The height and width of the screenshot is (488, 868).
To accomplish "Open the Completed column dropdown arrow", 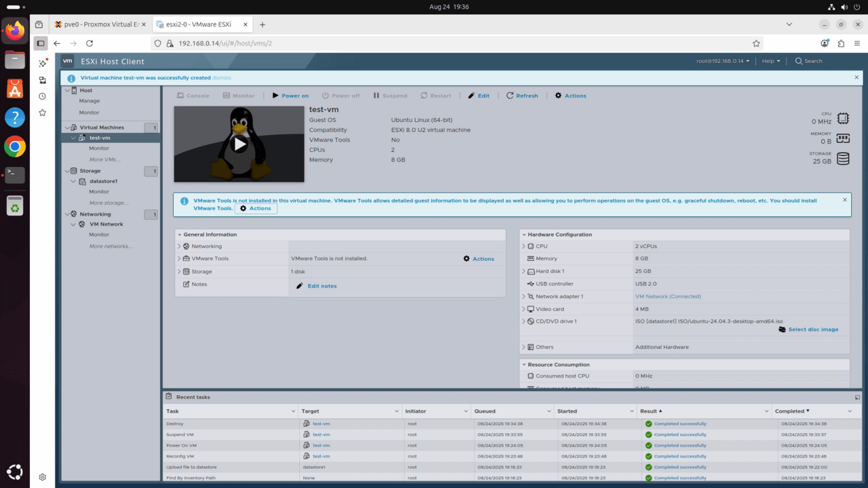I will pyautogui.click(x=850, y=411).
